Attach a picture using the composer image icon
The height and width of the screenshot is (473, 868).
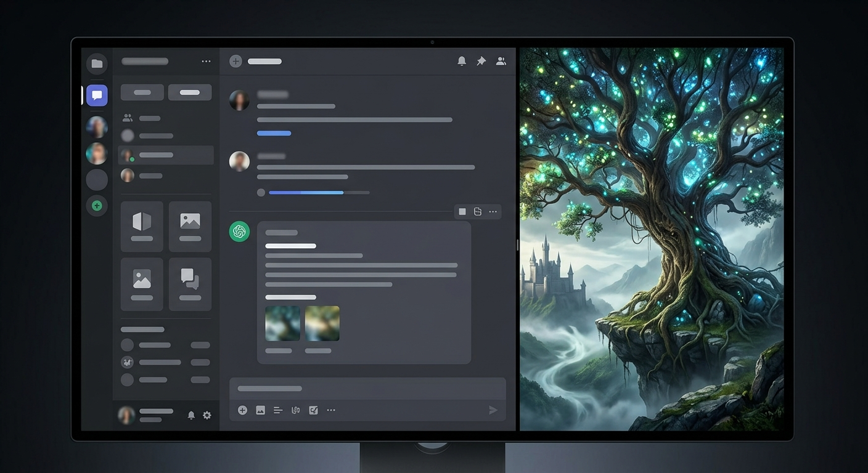click(x=260, y=410)
